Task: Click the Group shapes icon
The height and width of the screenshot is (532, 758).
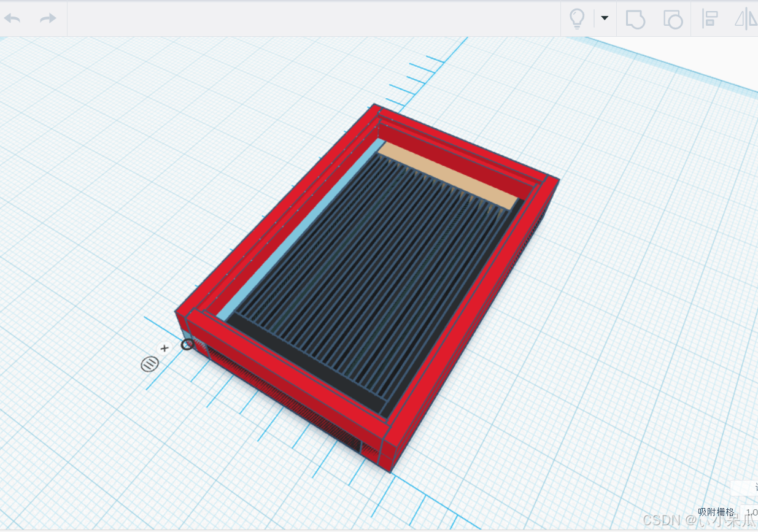Action: [635, 19]
